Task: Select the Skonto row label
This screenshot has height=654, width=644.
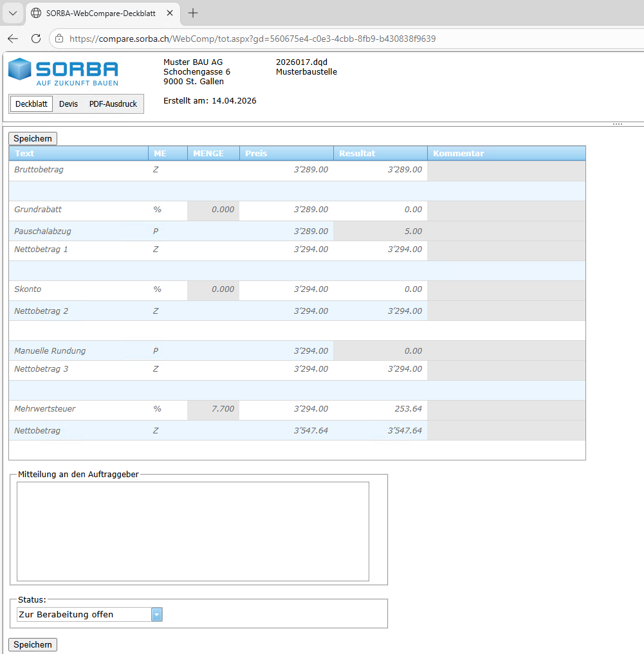Action: pos(28,289)
